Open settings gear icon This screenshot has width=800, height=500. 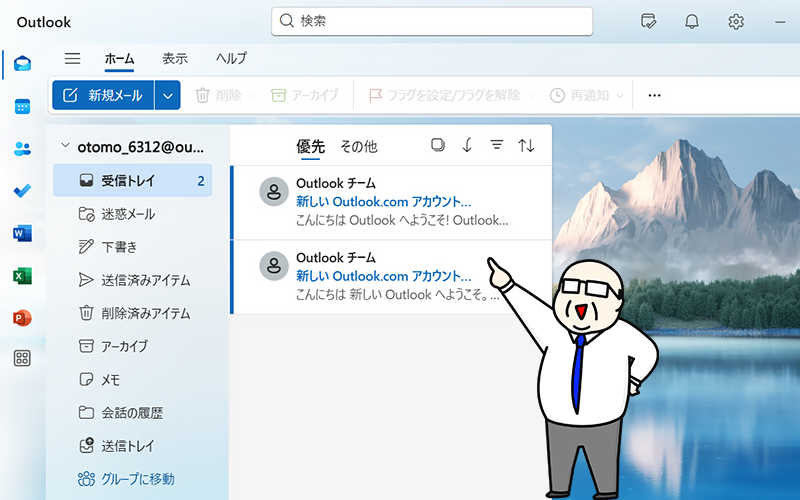pyautogui.click(x=736, y=21)
